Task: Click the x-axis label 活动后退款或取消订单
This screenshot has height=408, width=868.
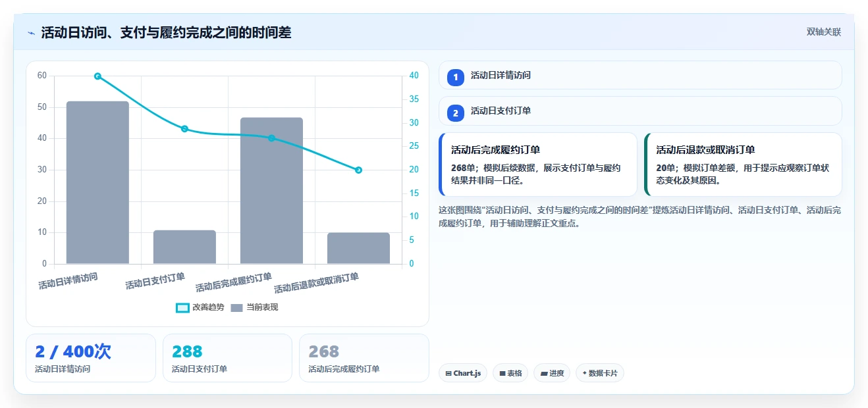Action: (316, 283)
